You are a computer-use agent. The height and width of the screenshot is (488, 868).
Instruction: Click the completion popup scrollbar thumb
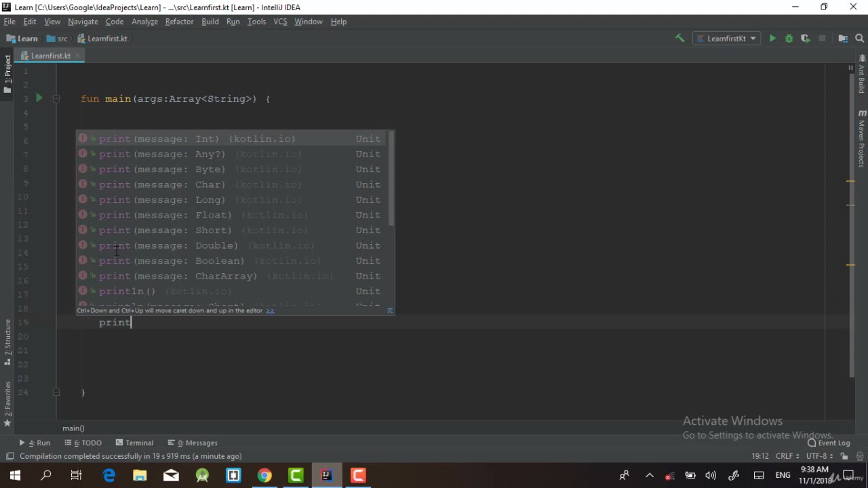point(390,179)
